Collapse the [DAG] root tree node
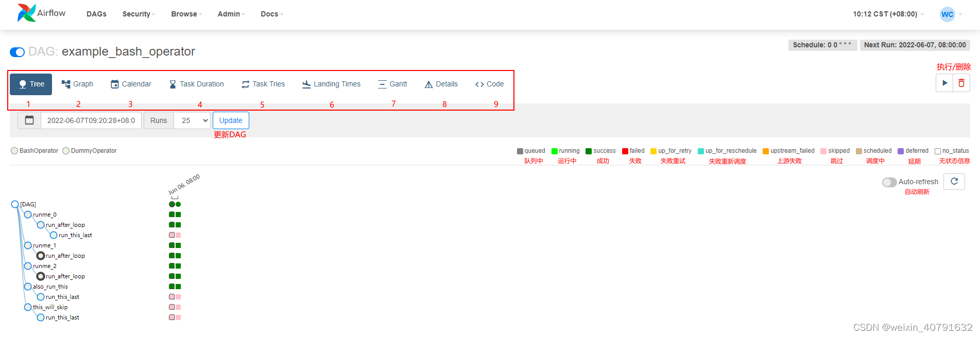The width and height of the screenshot is (980, 337). coord(15,204)
